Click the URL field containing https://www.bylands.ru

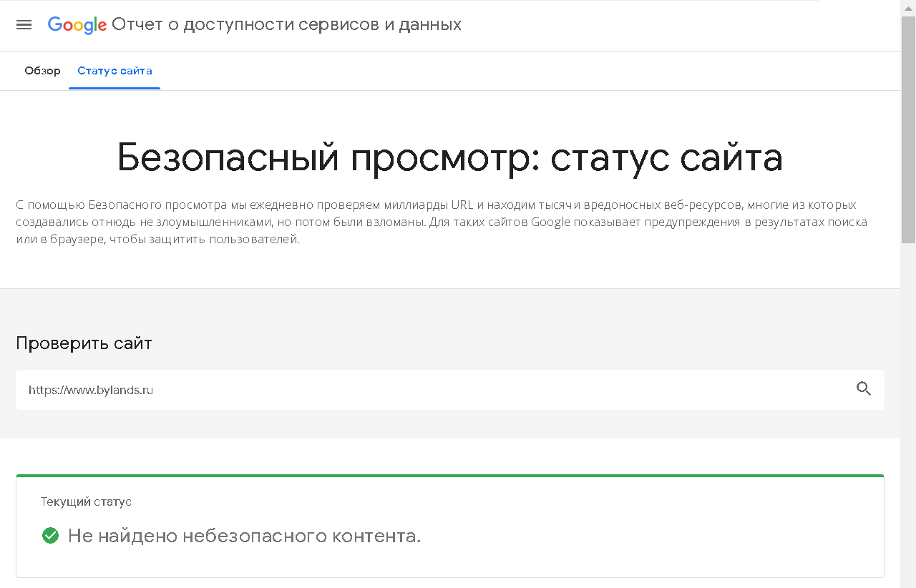click(x=429, y=390)
